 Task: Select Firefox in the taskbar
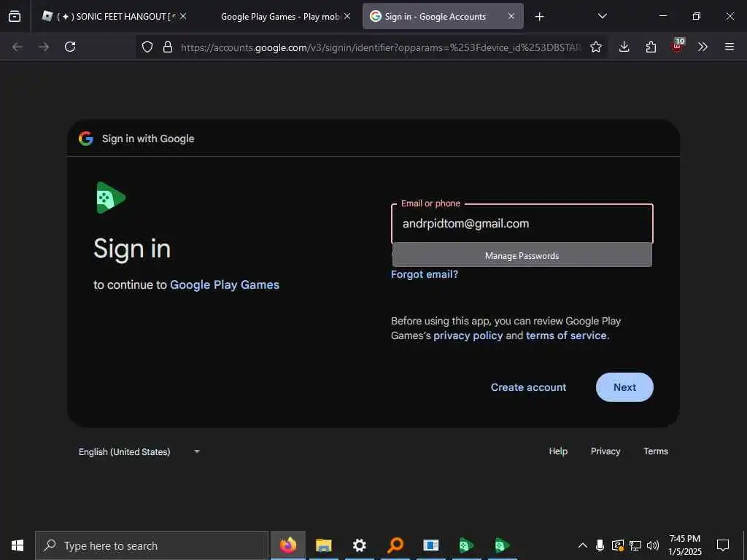(x=287, y=545)
